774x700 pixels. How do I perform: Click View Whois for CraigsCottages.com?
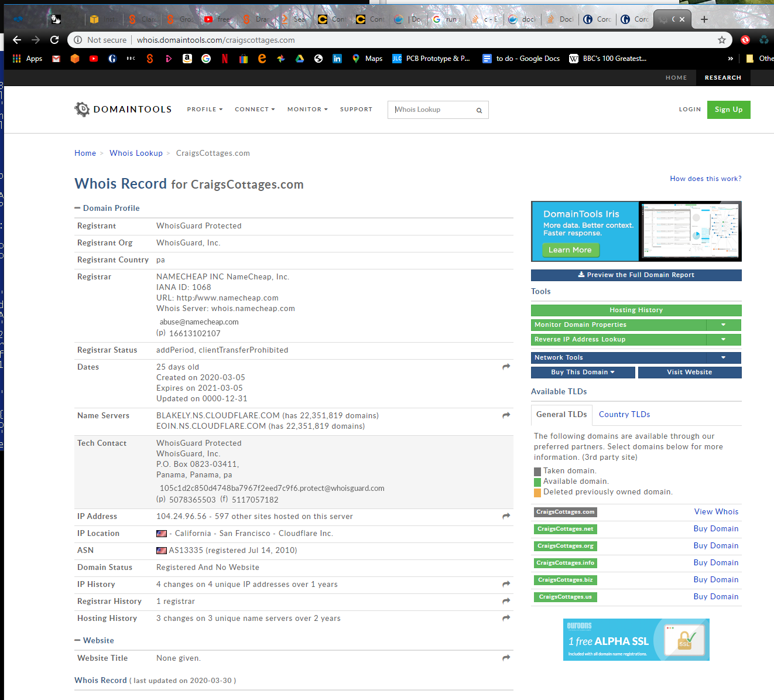coord(716,512)
